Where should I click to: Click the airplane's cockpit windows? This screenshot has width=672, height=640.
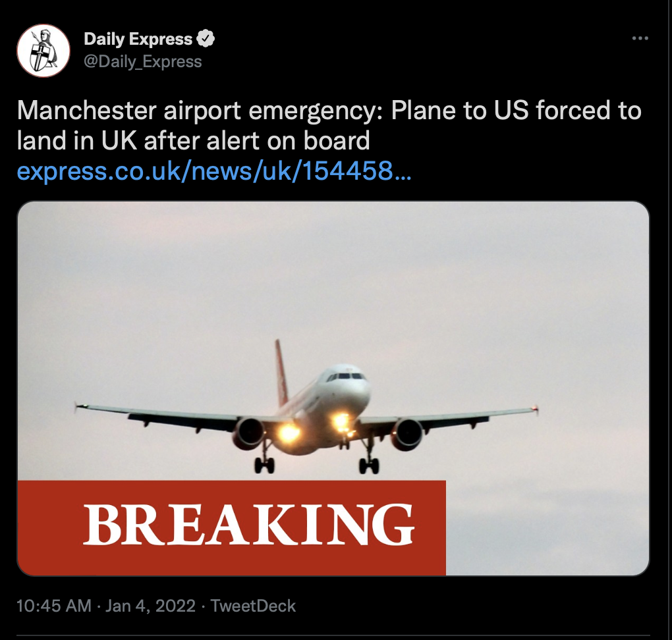[x=345, y=377]
